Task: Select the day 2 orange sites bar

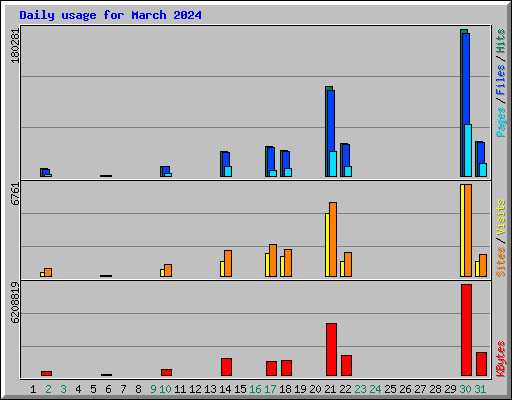Action: (x=48, y=272)
